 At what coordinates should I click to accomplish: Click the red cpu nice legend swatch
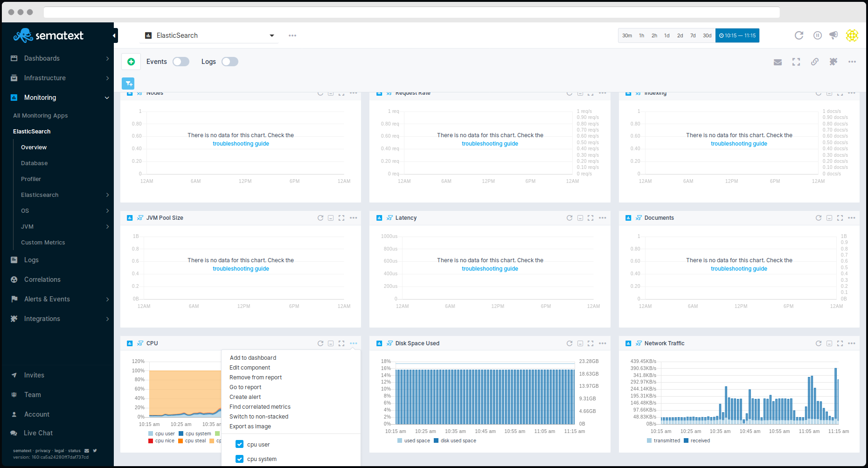click(x=151, y=440)
